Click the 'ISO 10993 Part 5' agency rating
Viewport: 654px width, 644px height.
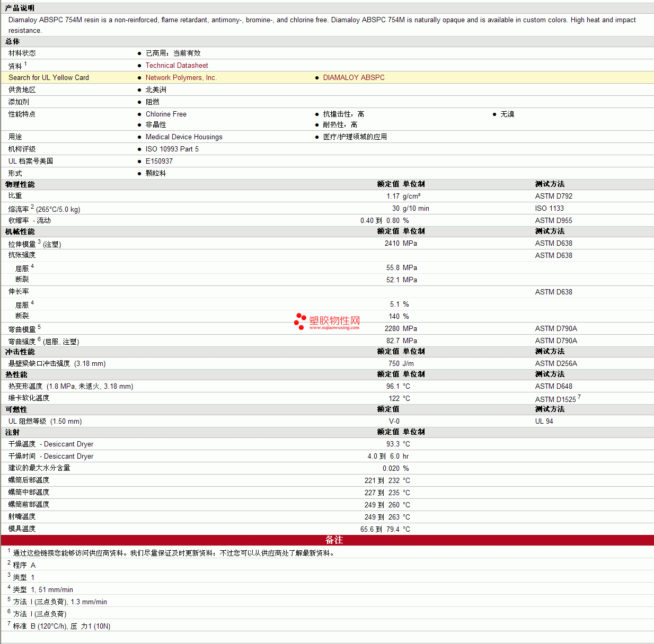click(172, 149)
